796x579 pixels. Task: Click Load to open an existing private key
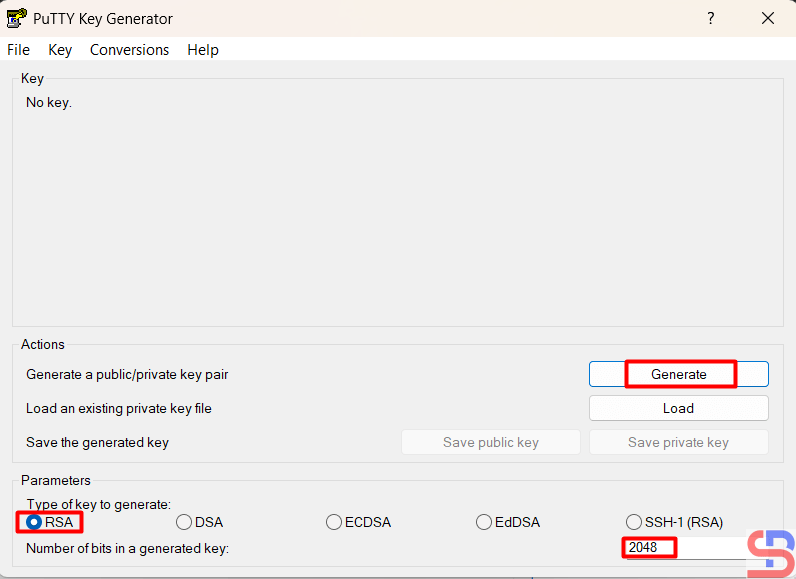(678, 408)
